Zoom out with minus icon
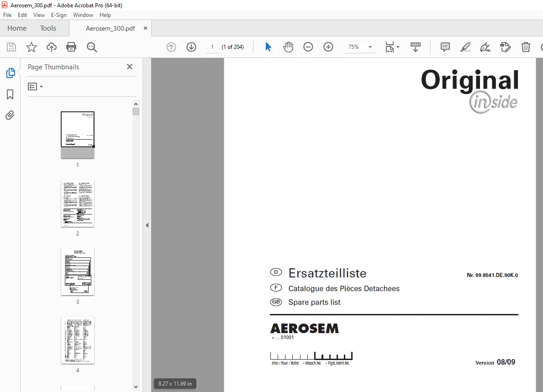This screenshot has width=543, height=392. [308, 47]
